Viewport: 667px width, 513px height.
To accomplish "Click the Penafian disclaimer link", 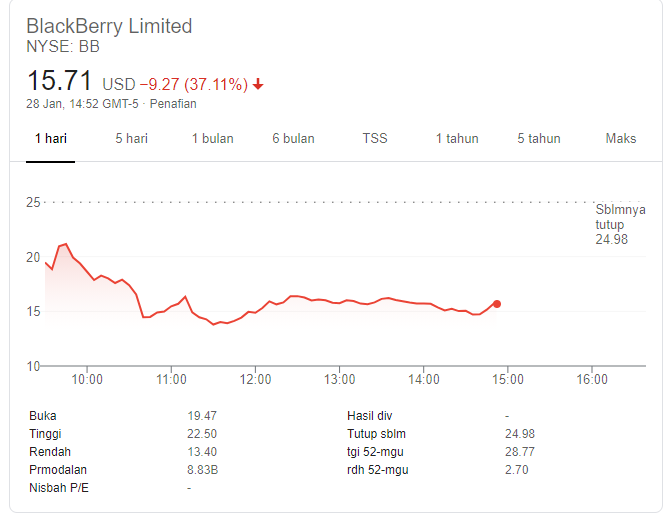I will [x=173, y=104].
